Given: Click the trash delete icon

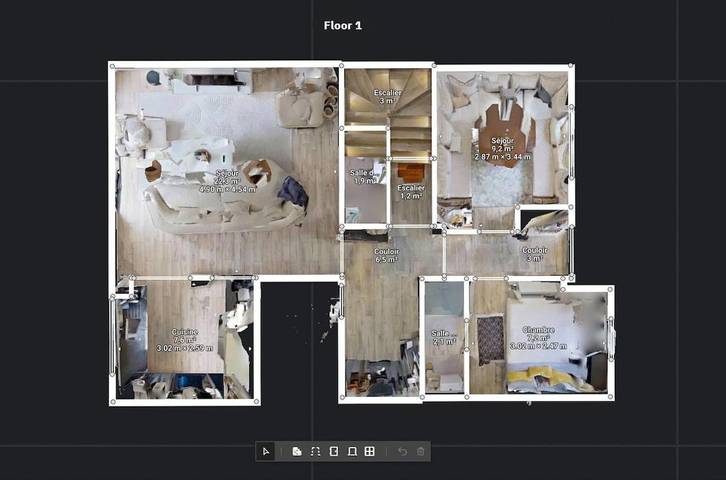Looking at the screenshot, I should point(420,452).
